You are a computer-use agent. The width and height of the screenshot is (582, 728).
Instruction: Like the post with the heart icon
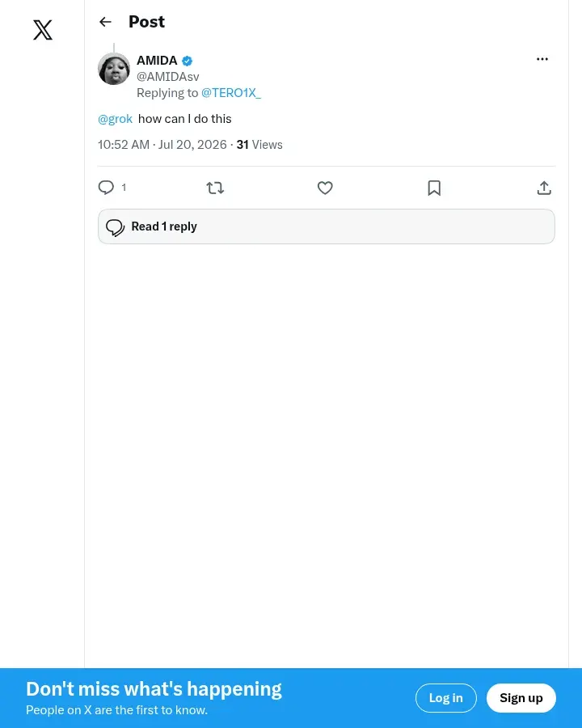tap(325, 188)
